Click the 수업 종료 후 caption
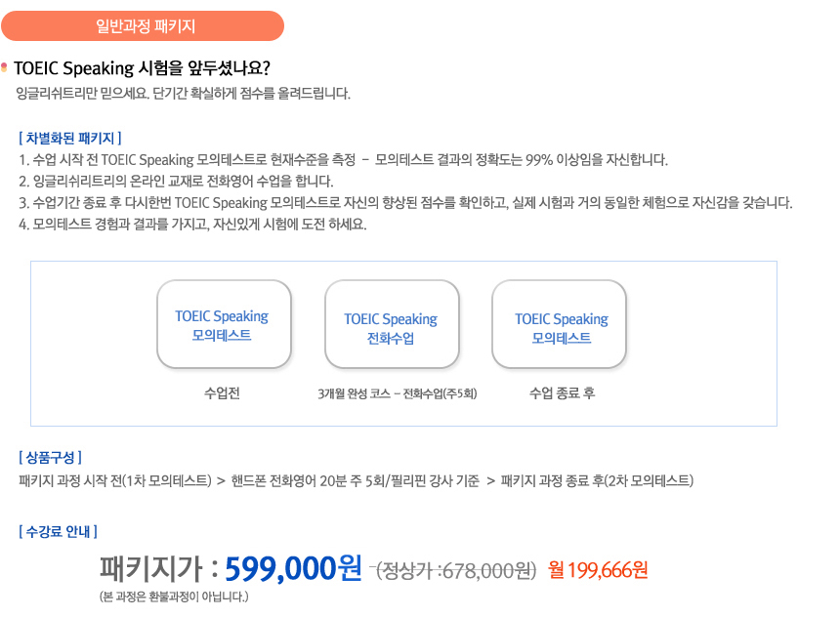This screenshot has width=840, height=618. [x=562, y=393]
